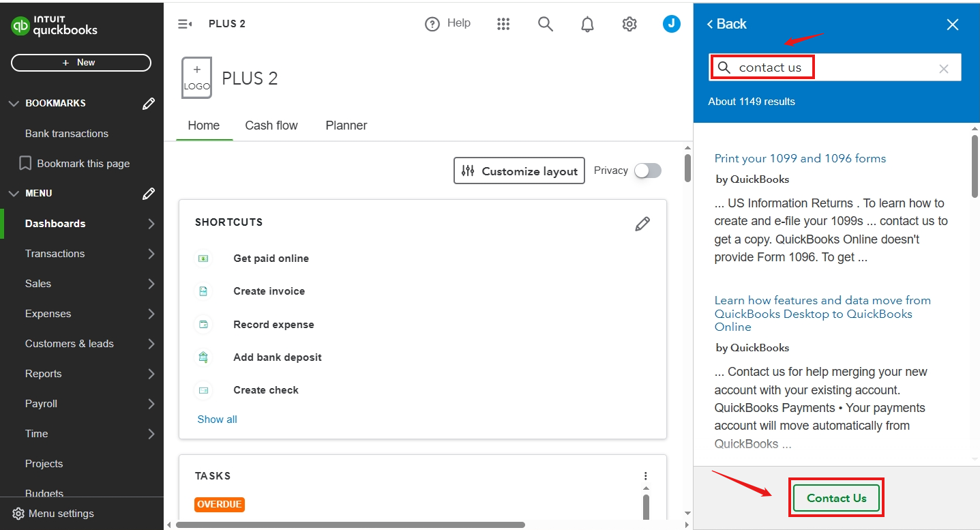
Task: Click into the help search field
Action: coord(835,68)
